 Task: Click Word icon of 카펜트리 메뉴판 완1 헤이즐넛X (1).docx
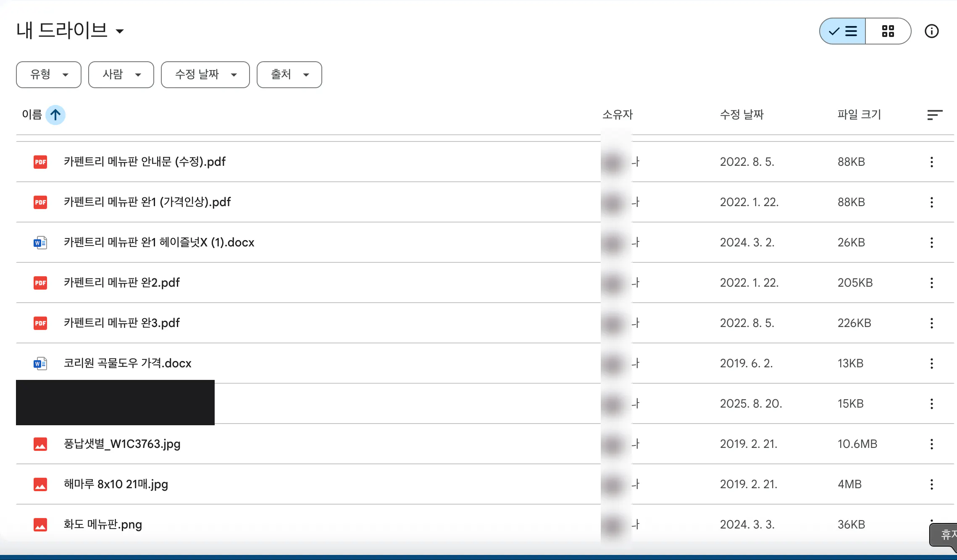point(40,243)
